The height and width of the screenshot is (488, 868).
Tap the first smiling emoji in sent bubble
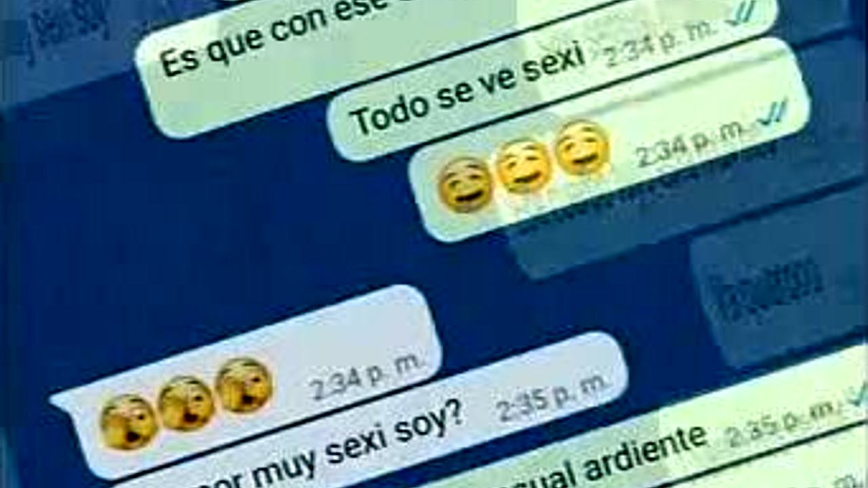point(466,185)
